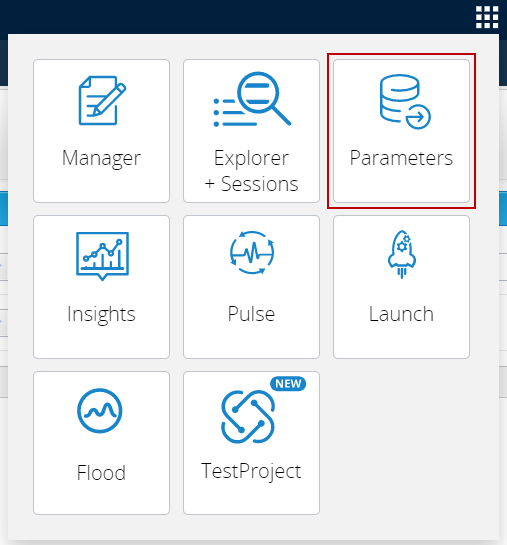Screen dimensions: 507x545
Task: Click the Parameters label text
Action: [401, 158]
